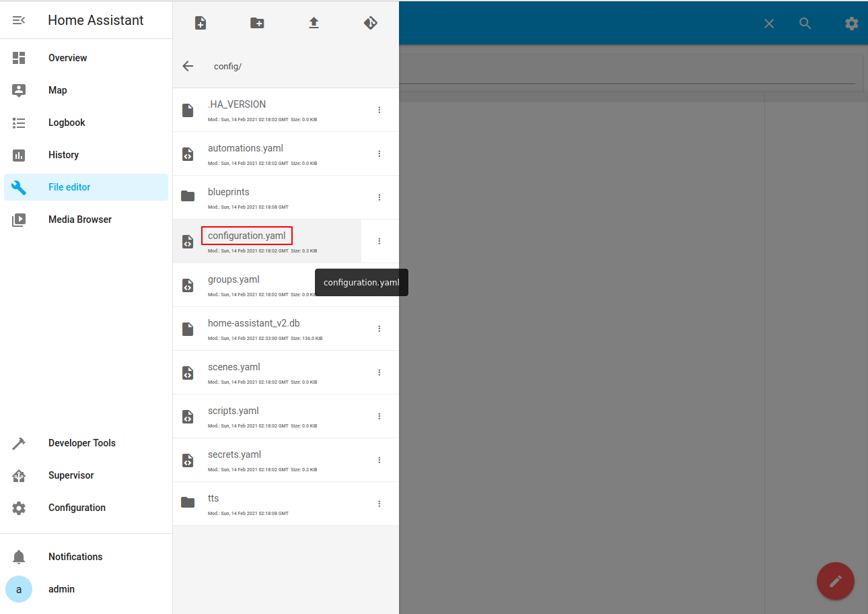
Task: Click the search icon in header
Action: coord(805,24)
